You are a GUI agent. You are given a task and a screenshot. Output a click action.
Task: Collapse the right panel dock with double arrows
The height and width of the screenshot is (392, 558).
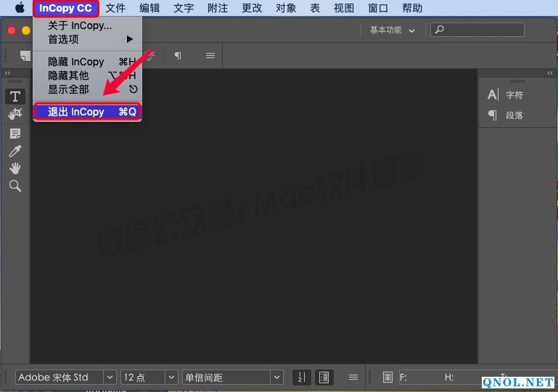click(549, 73)
